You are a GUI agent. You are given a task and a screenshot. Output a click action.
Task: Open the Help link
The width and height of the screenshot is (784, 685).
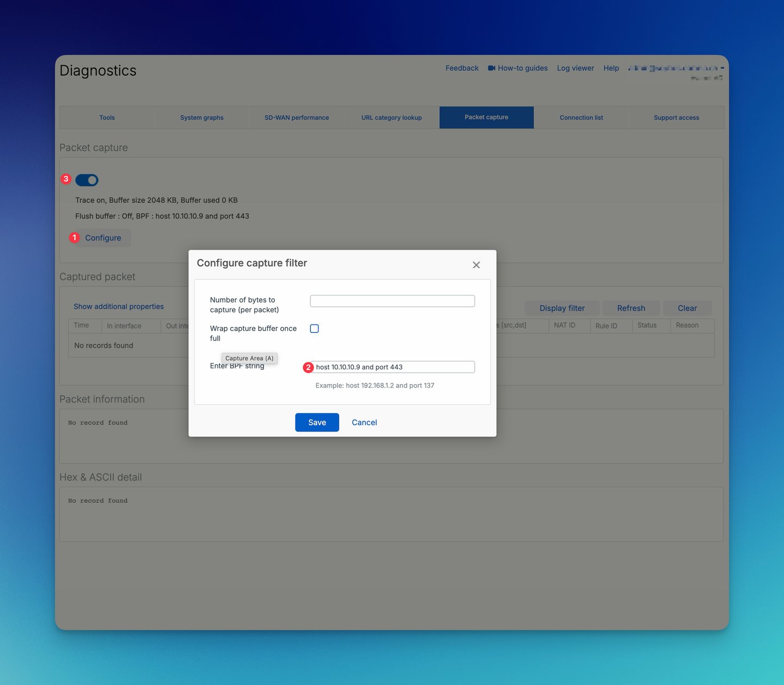click(x=611, y=68)
